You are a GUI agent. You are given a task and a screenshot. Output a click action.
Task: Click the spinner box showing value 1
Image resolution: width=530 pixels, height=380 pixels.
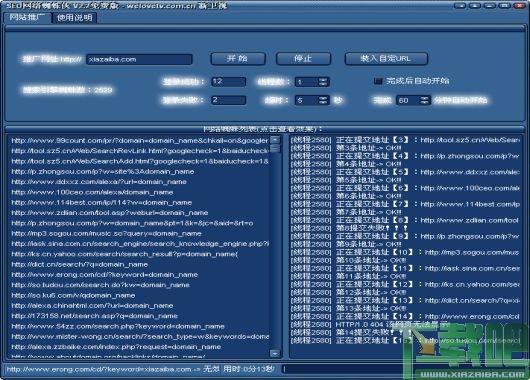(x=312, y=82)
